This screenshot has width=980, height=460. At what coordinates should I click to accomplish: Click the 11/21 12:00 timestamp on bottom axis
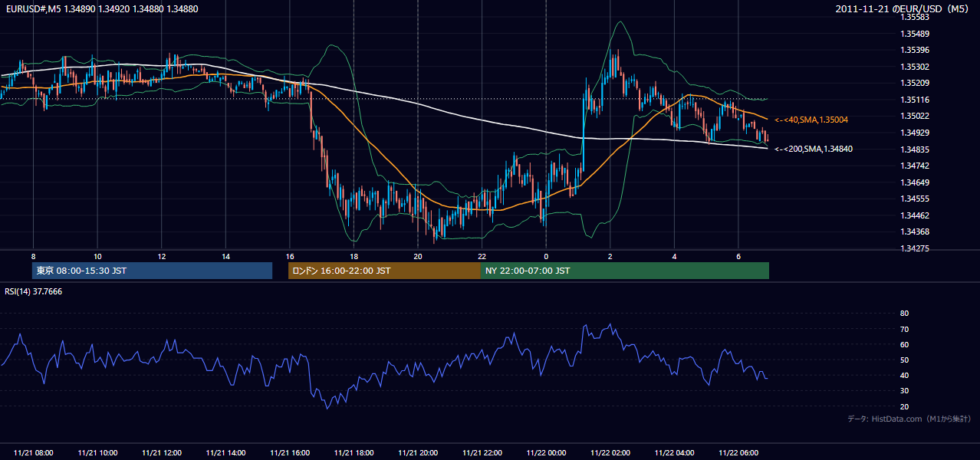tap(162, 453)
